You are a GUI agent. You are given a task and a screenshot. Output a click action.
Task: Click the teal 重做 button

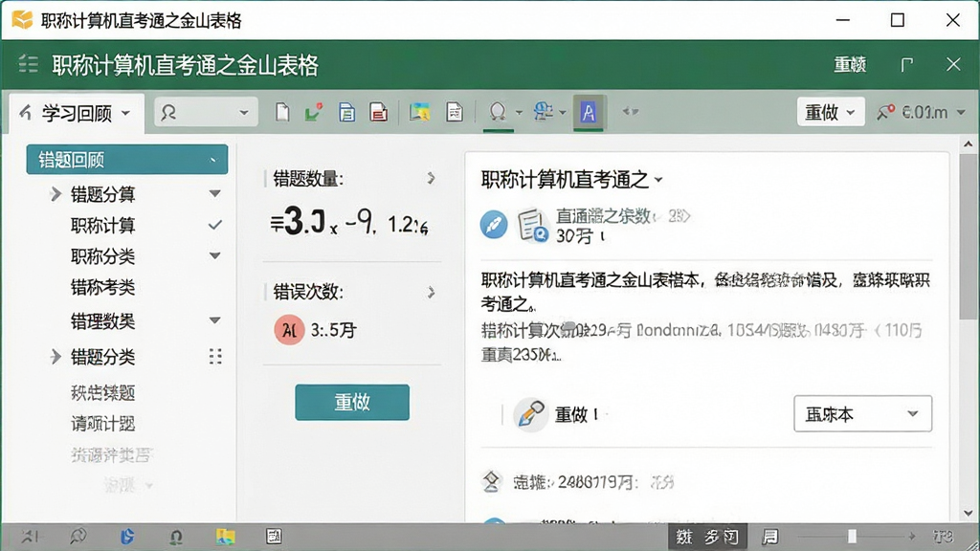(x=352, y=403)
